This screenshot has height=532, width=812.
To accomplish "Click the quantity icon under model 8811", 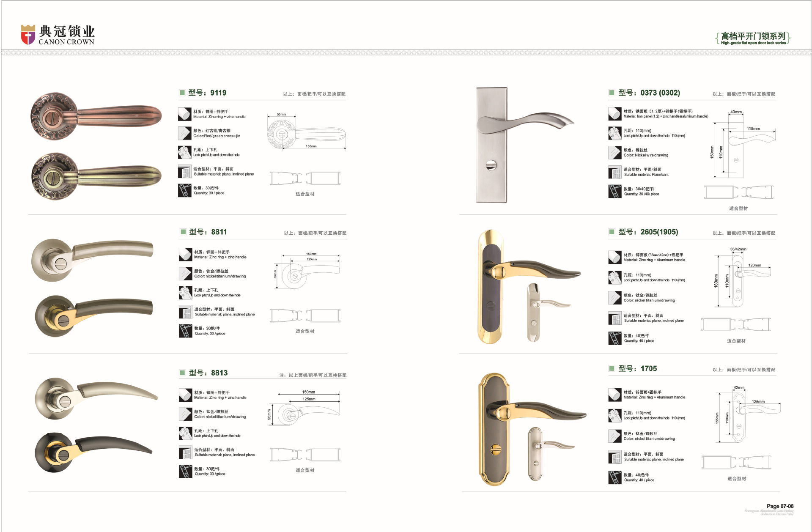I will coord(186,331).
